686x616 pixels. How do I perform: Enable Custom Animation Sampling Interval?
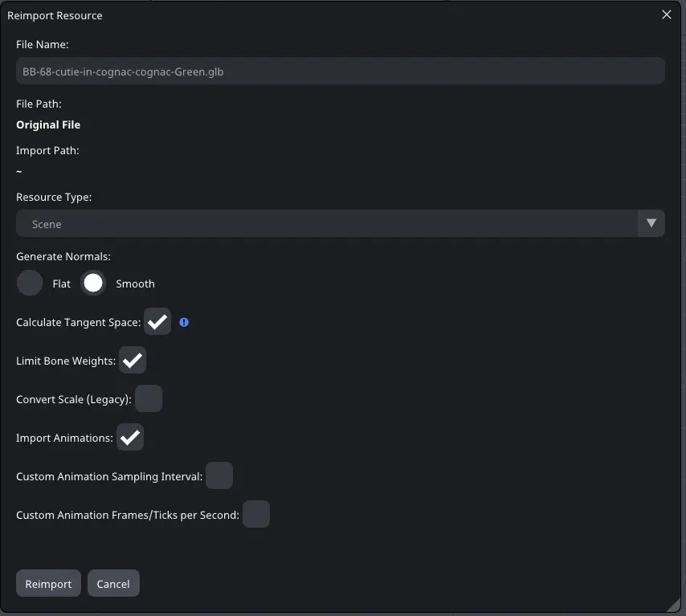click(x=219, y=475)
